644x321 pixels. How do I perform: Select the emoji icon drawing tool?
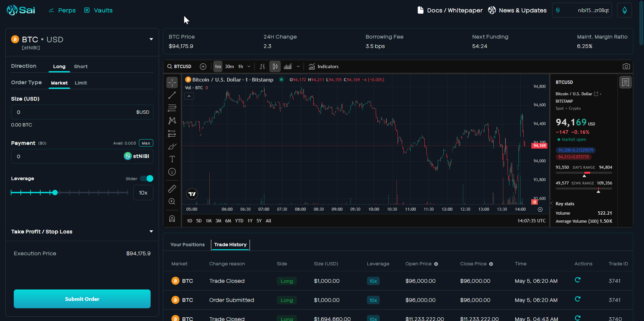(172, 172)
